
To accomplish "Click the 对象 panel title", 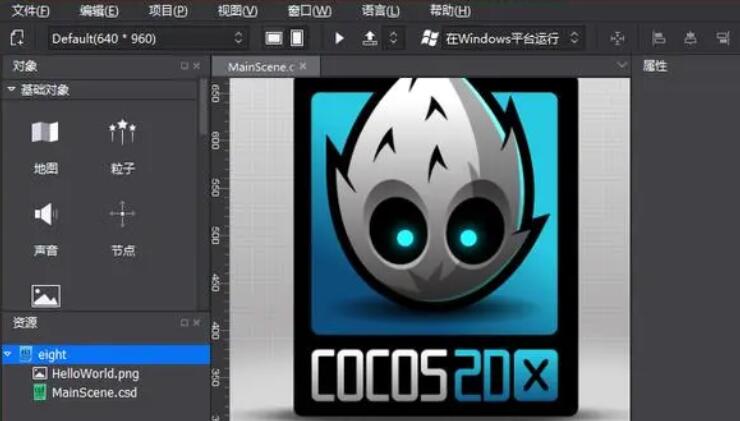I will pyautogui.click(x=25, y=66).
